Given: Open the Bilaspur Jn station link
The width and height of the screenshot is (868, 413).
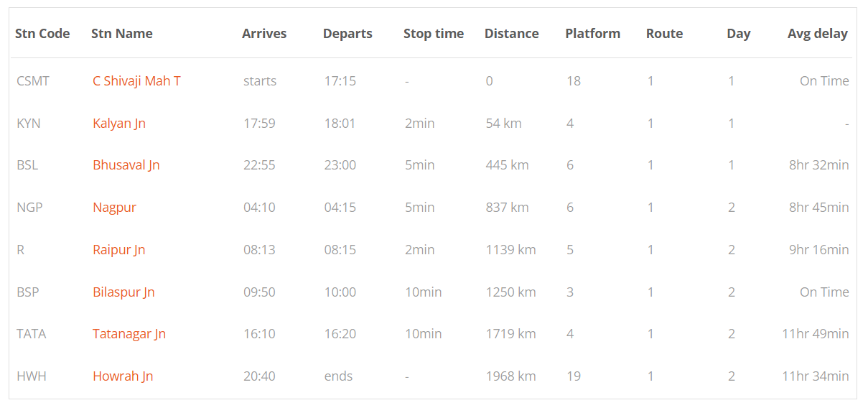Looking at the screenshot, I should (x=123, y=292).
